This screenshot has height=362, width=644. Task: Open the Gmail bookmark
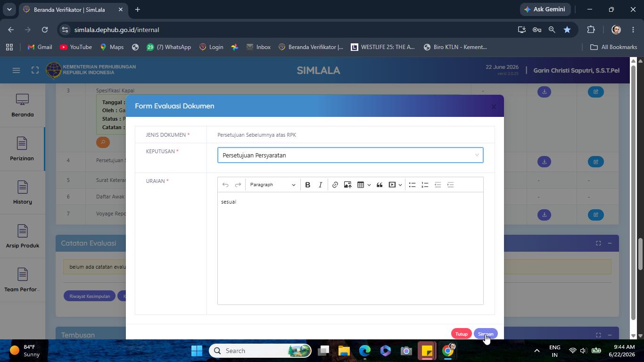coord(40,47)
